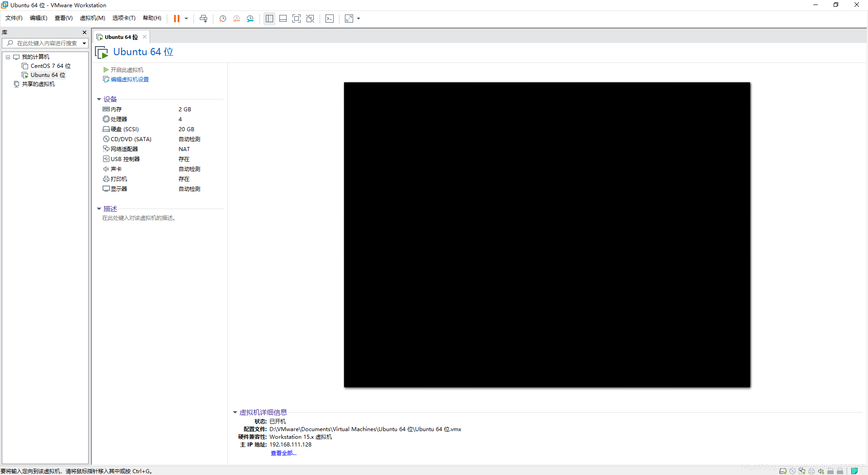868x475 pixels.
Task: Click the NAT network adapter value
Action: (184, 149)
